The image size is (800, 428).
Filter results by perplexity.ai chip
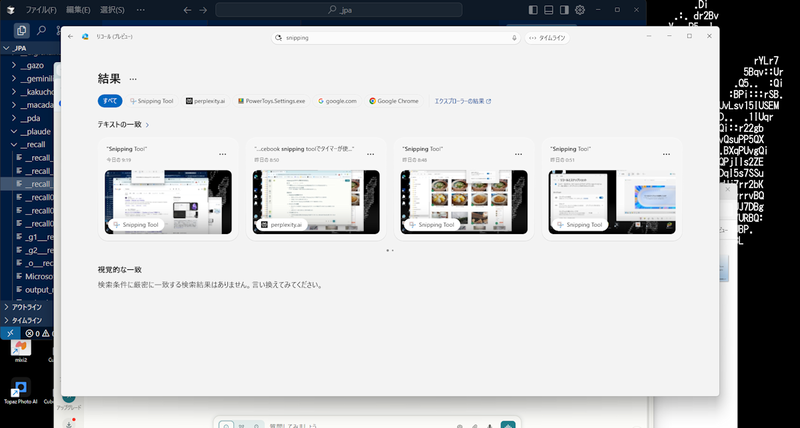click(x=206, y=101)
